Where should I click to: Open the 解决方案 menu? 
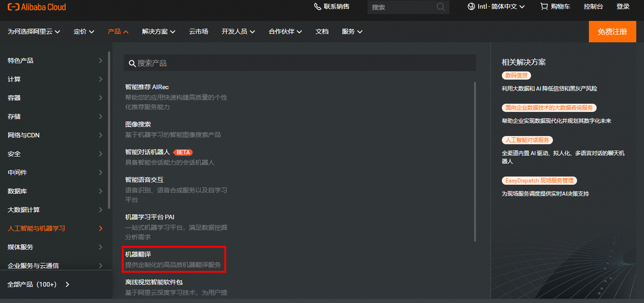[x=159, y=31]
